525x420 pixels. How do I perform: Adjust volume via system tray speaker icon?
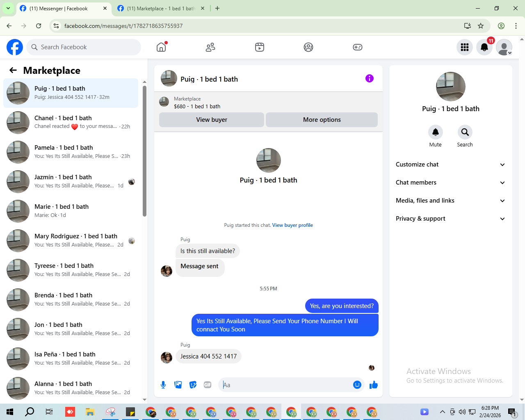click(x=462, y=412)
